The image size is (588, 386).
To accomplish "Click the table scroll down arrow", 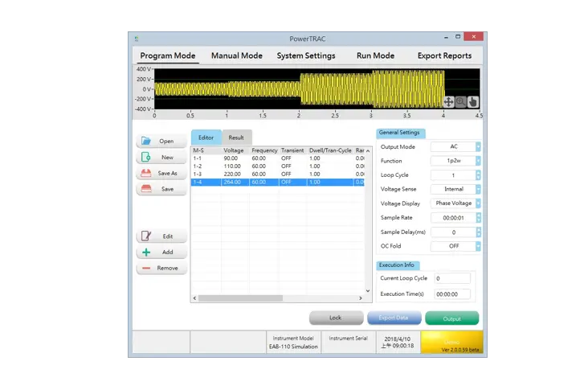I will [368, 290].
